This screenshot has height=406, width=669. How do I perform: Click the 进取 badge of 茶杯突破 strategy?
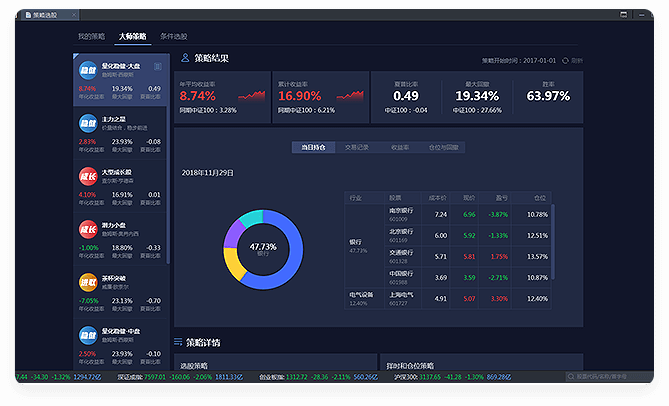[x=88, y=282]
